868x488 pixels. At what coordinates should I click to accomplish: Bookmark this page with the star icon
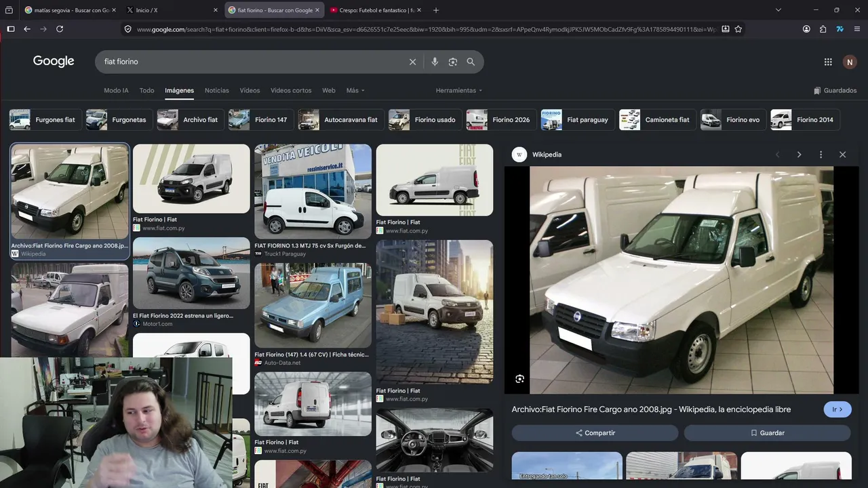click(738, 29)
